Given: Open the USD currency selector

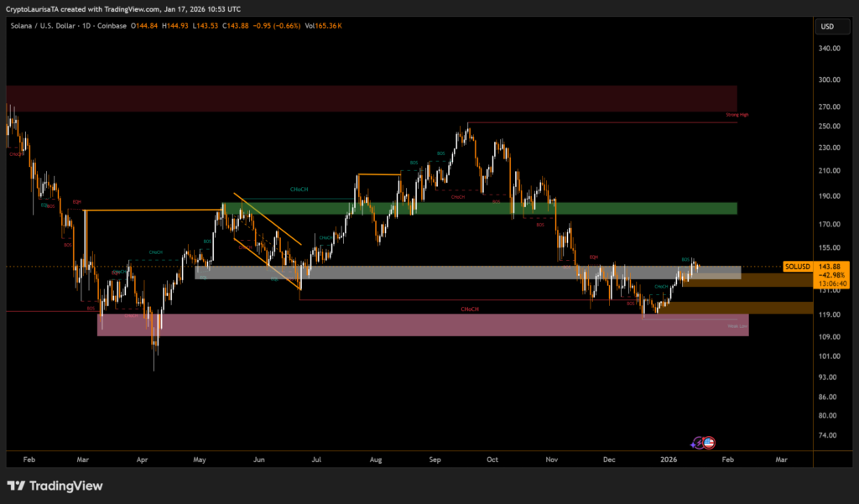Looking at the screenshot, I should click(826, 27).
